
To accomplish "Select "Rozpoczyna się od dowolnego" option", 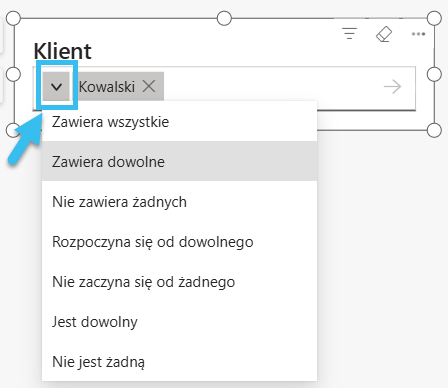I will (x=179, y=242).
